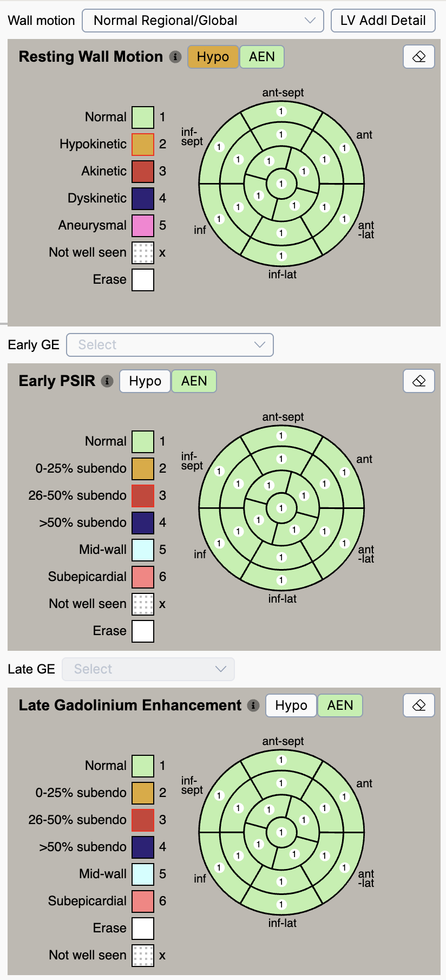
Task: Click info icon beside Resting Wall Motion title
Action: [175, 57]
